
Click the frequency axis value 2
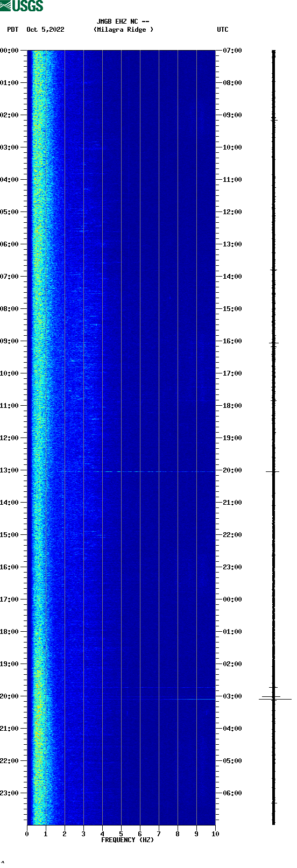click(65, 834)
